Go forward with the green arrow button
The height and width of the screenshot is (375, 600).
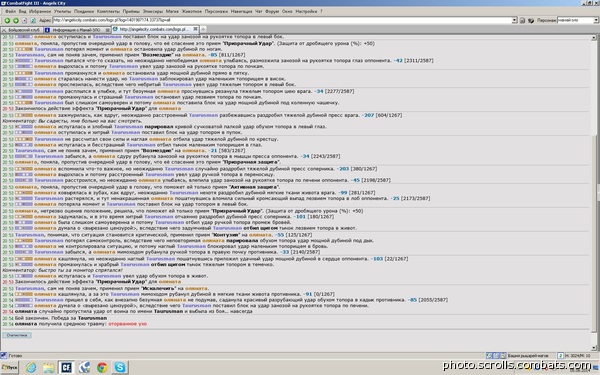pyautogui.click(x=16, y=20)
